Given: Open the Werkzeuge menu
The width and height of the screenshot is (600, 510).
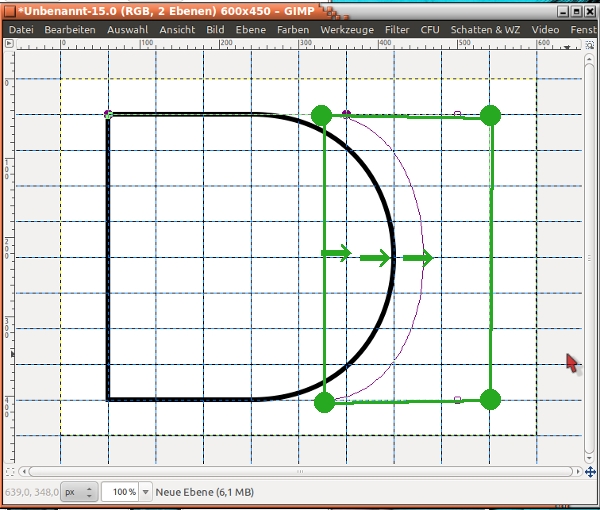Looking at the screenshot, I should click(x=347, y=30).
